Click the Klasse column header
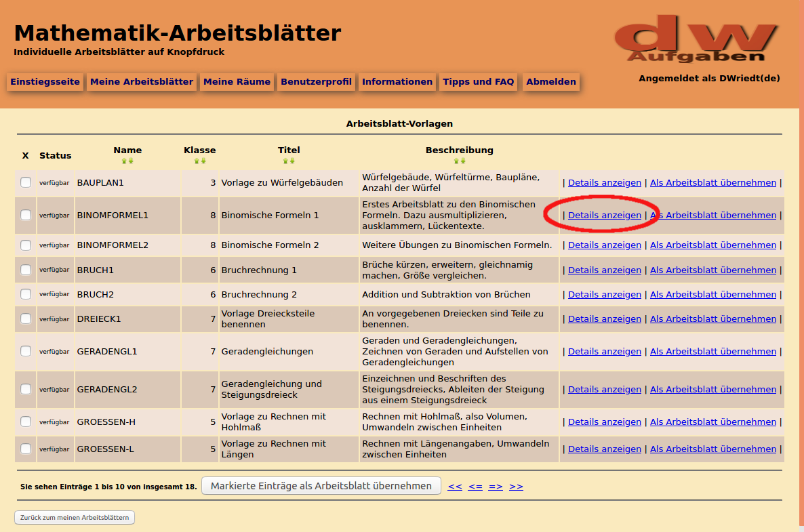Screen dimensions: 804x532 [200, 150]
